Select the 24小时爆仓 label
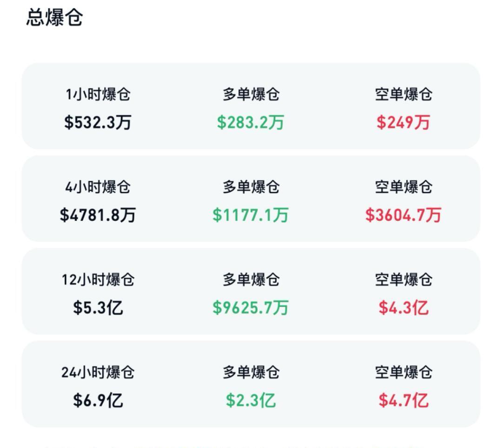Viewport: 497px width, 448px height. [98, 372]
